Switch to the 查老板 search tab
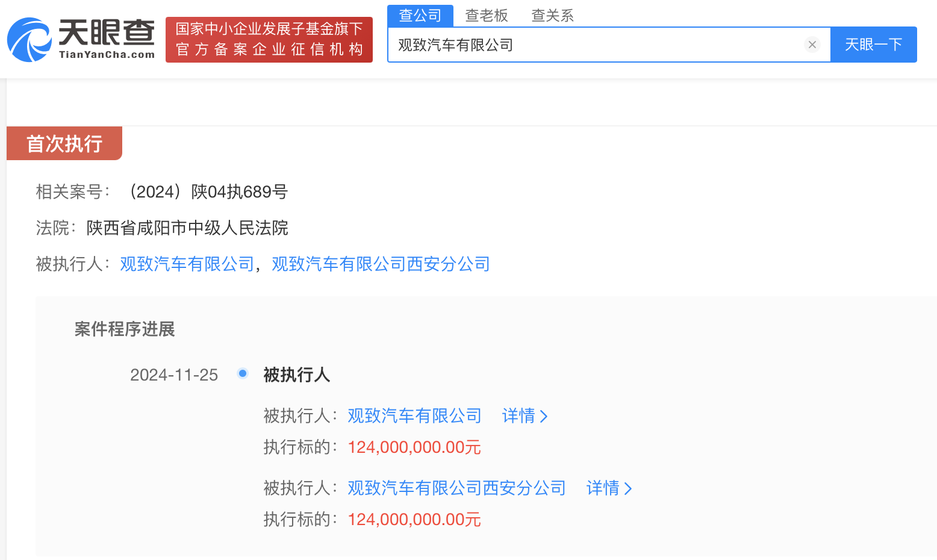The height and width of the screenshot is (560, 937). coord(487,16)
